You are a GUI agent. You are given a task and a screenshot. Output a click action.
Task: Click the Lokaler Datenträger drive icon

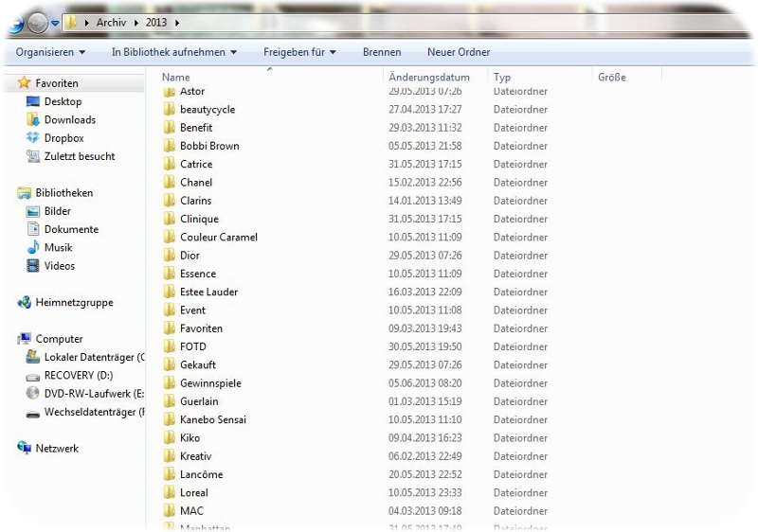pyautogui.click(x=33, y=357)
